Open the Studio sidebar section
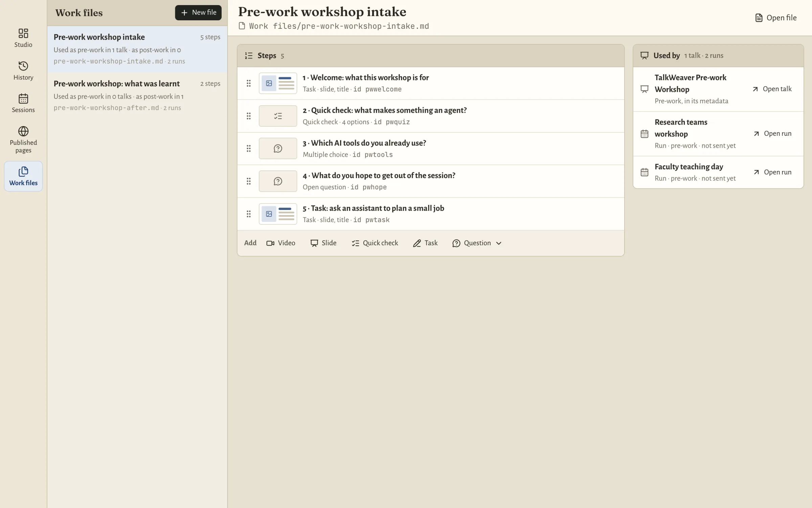Image resolution: width=812 pixels, height=508 pixels. [23, 38]
